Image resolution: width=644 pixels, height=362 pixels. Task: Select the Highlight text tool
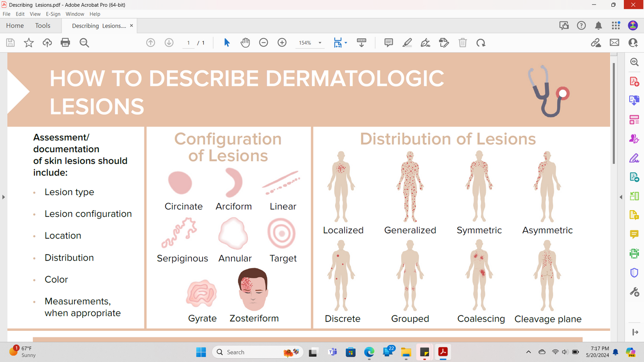tap(407, 43)
